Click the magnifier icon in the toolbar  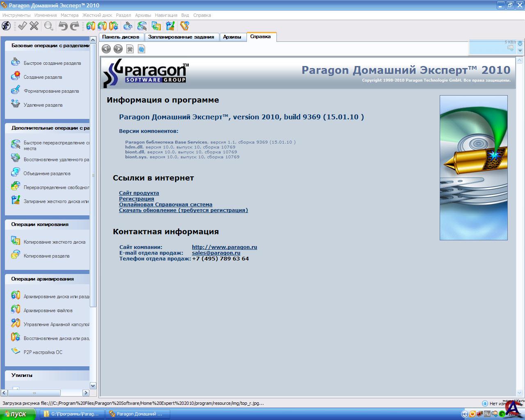pyautogui.click(x=49, y=26)
